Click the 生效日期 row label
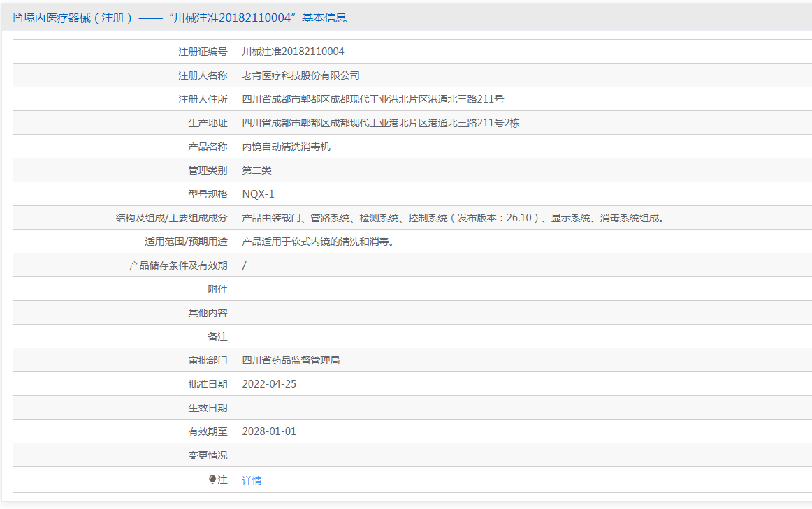The image size is (812, 509). pyautogui.click(x=208, y=408)
